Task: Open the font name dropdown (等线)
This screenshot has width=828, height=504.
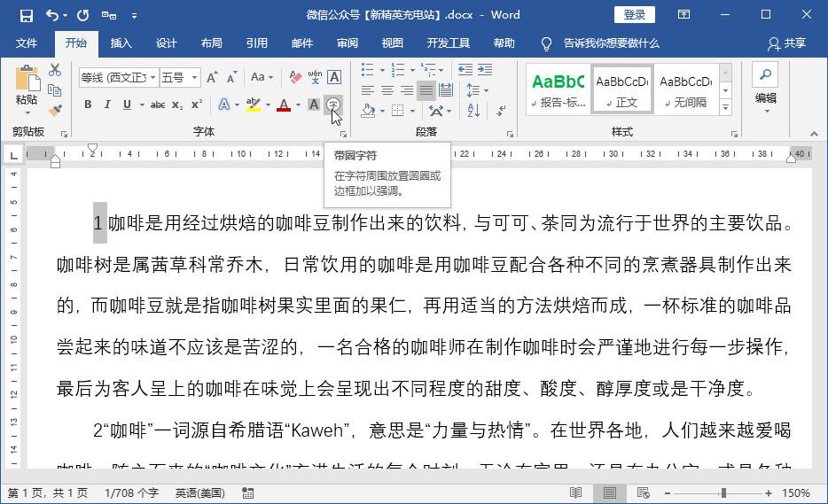Action: [x=152, y=78]
